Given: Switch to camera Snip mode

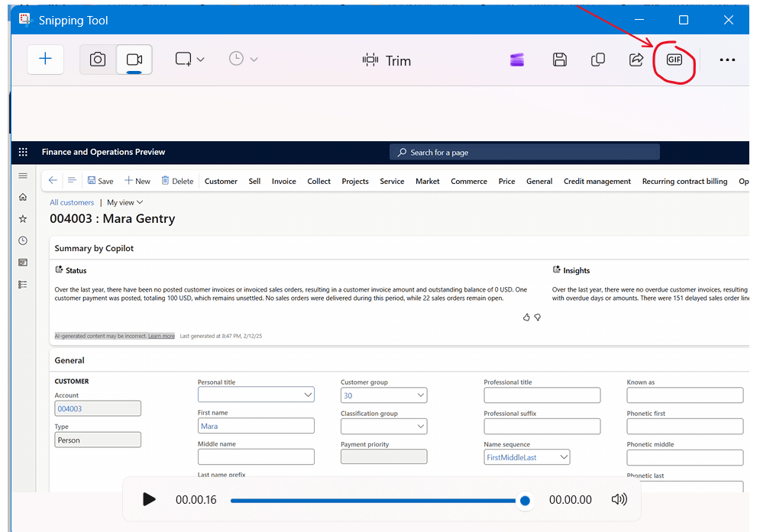Looking at the screenshot, I should click(98, 60).
